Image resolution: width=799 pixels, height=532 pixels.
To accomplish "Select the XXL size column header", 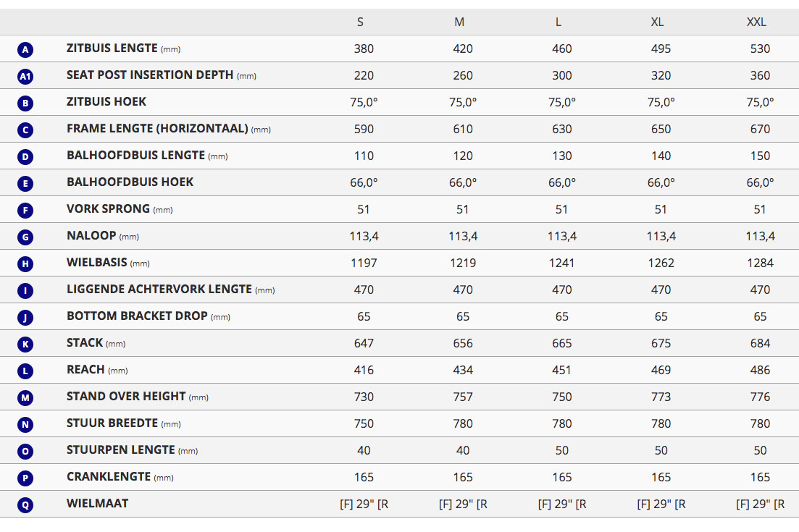I will pyautogui.click(x=756, y=22).
